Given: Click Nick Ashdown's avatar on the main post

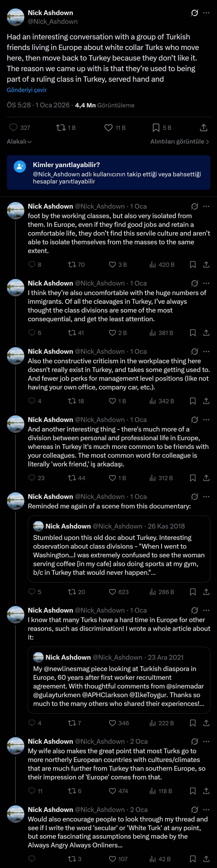Looking at the screenshot, I should pyautogui.click(x=16, y=17).
